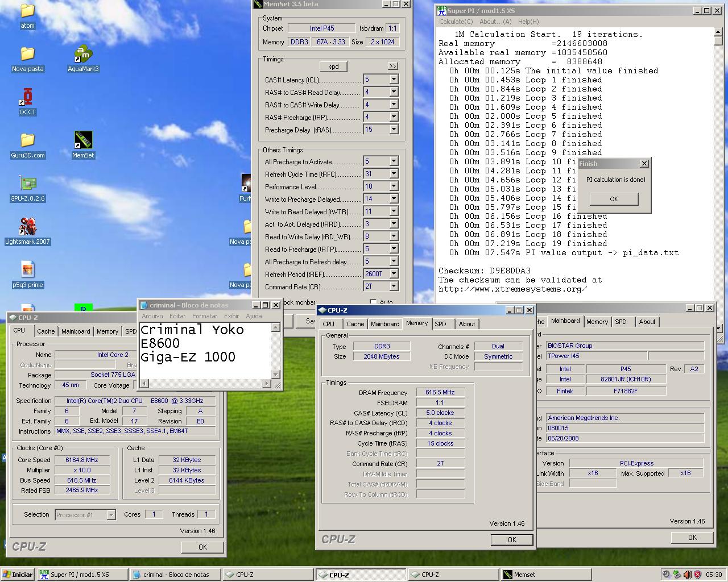
Task: Click the Iniciar start button
Action: pyautogui.click(x=18, y=575)
